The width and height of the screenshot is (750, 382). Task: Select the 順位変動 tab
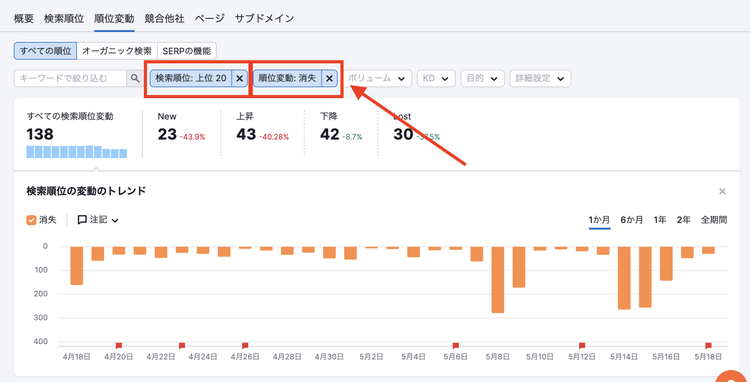[x=114, y=19]
